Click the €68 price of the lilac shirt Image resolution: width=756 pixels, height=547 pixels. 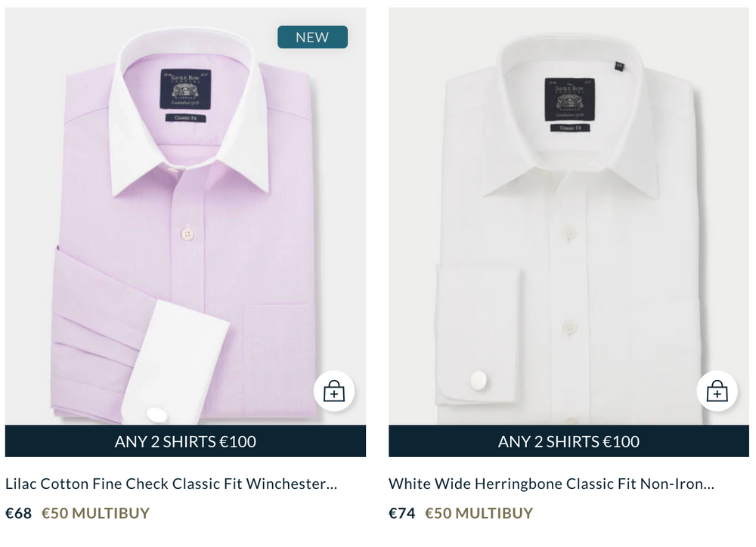click(x=18, y=514)
